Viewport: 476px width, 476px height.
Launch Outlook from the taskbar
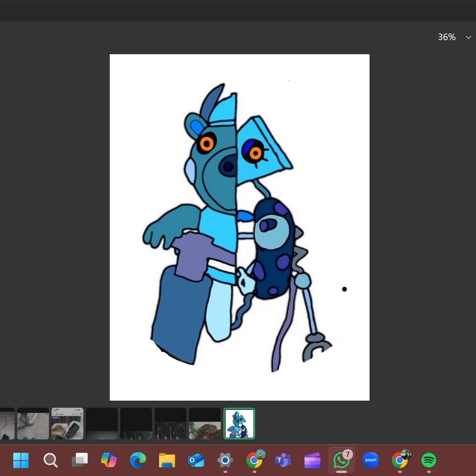(196, 461)
